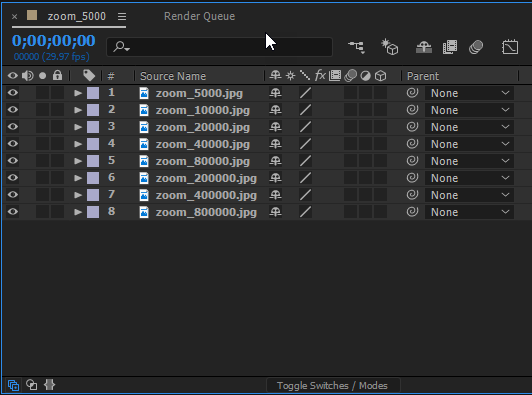Expand zoom_10000.jpg layer properties
532x395 pixels.
tap(78, 110)
